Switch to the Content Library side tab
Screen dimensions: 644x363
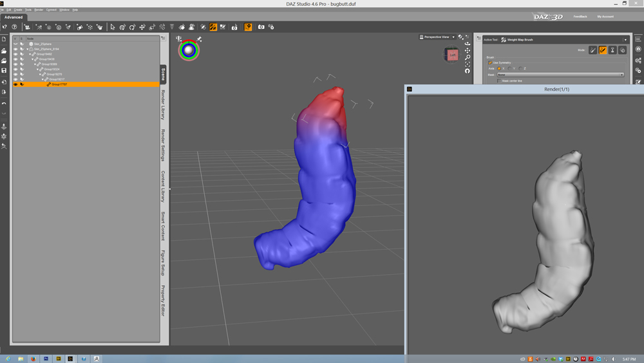[163, 187]
